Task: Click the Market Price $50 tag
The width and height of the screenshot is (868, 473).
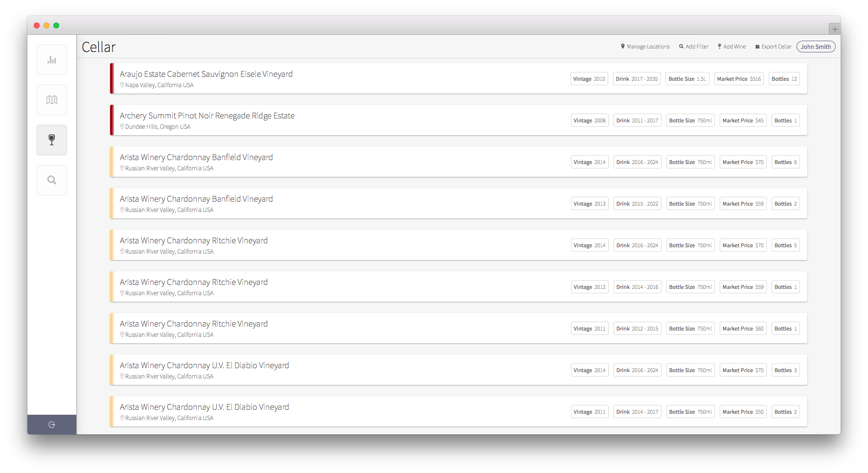Action: tap(743, 412)
